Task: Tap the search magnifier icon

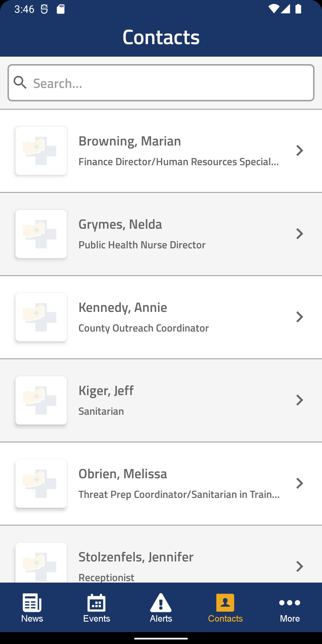Action: pos(20,83)
